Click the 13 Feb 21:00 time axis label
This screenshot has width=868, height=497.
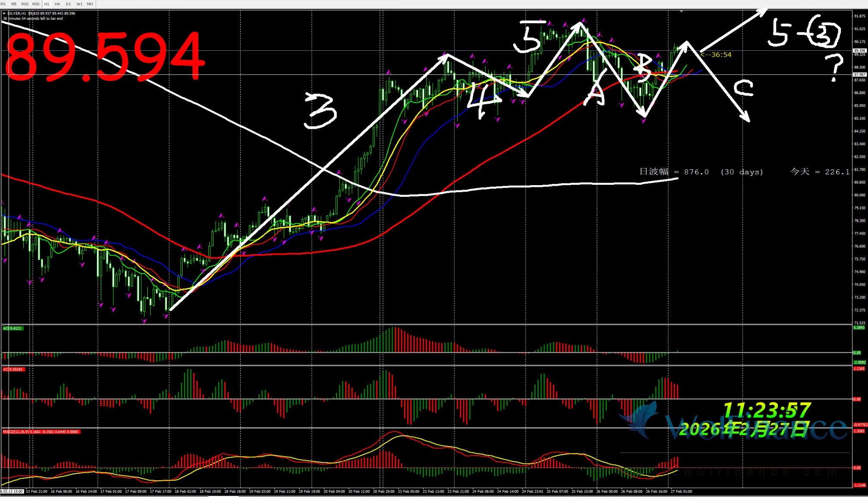tap(37, 491)
